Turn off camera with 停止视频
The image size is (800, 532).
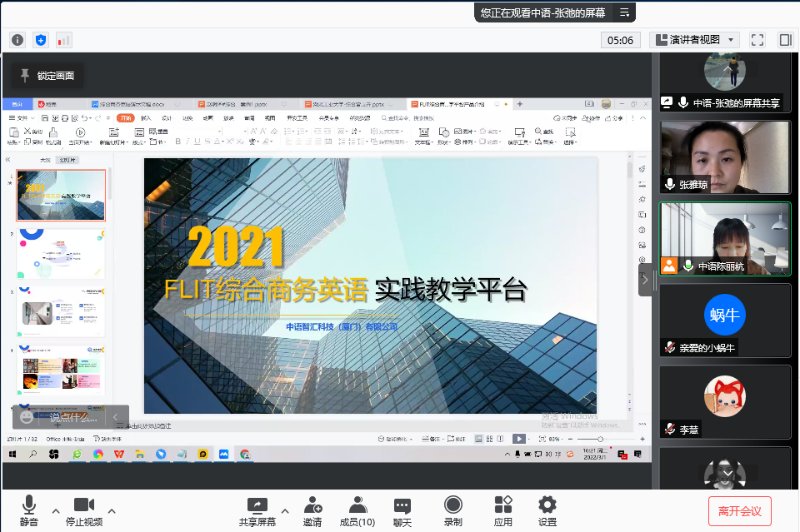pyautogui.click(x=83, y=510)
